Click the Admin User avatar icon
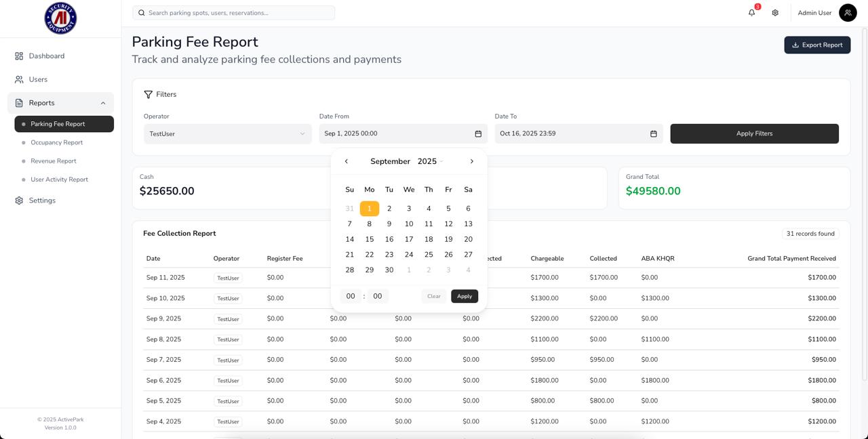The width and height of the screenshot is (868, 439). point(848,12)
